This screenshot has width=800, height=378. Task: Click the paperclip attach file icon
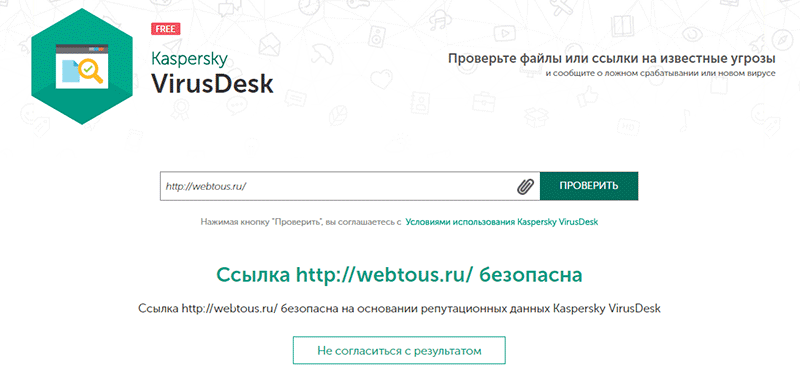tap(525, 186)
